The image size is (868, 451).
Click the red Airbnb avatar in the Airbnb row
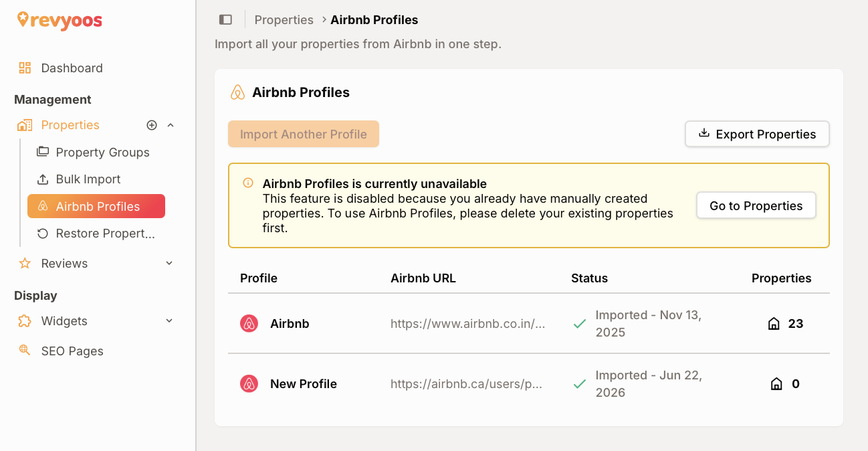tap(249, 323)
